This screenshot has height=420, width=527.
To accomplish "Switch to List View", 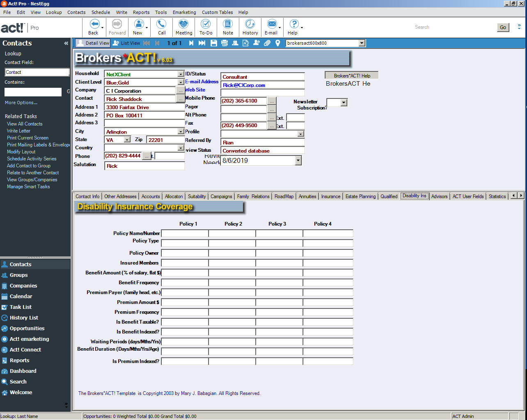I will click(x=126, y=43).
